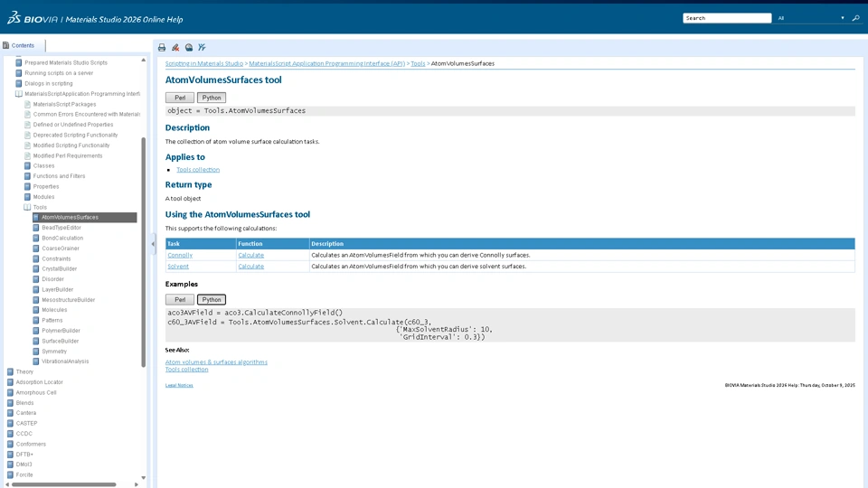Click the Search input field
The width and height of the screenshot is (868, 488).
pyautogui.click(x=727, y=18)
